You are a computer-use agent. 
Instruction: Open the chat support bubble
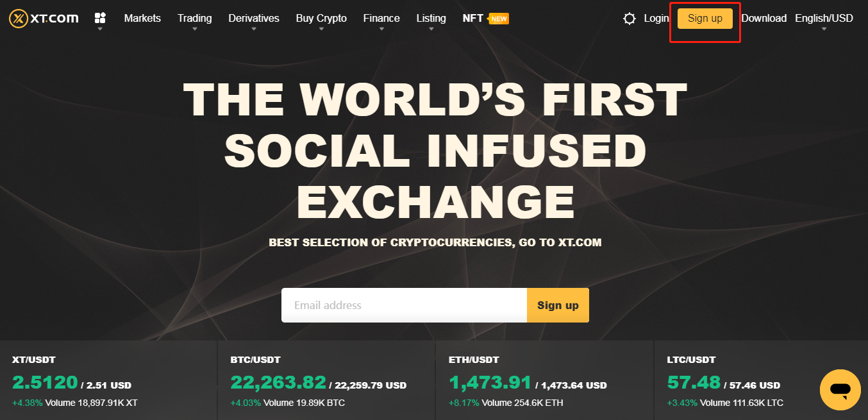(x=840, y=389)
